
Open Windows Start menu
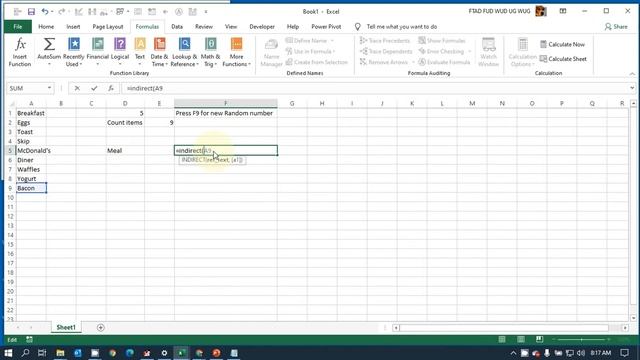[8, 353]
